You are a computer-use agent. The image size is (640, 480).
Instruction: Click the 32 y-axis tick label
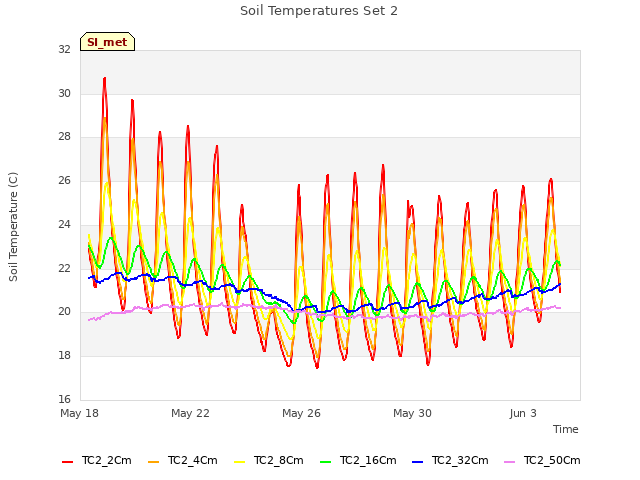(64, 49)
